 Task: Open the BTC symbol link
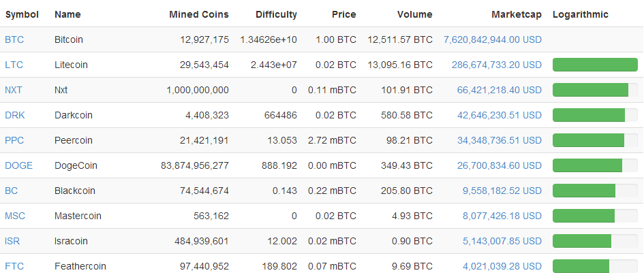point(14,39)
